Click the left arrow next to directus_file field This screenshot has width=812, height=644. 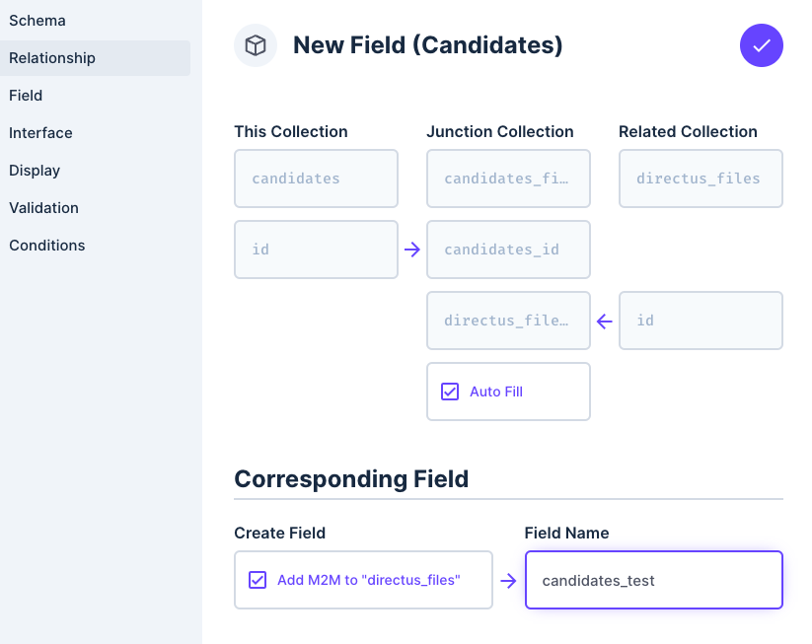pos(603,321)
